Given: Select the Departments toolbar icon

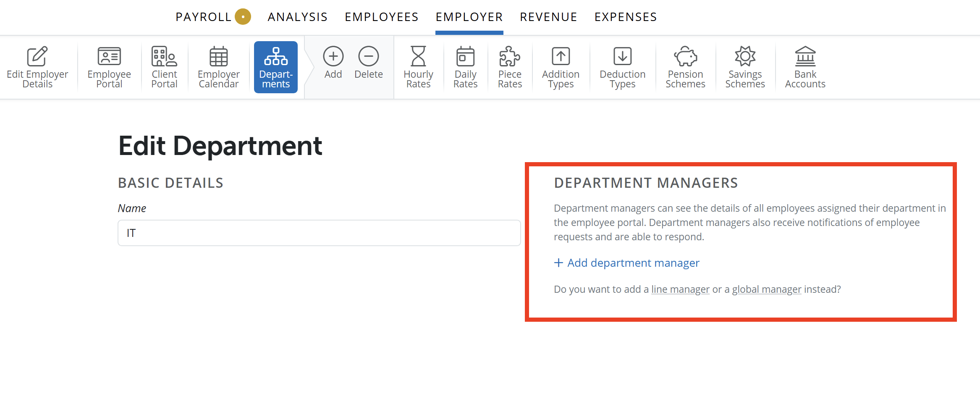Looking at the screenshot, I should tap(276, 67).
